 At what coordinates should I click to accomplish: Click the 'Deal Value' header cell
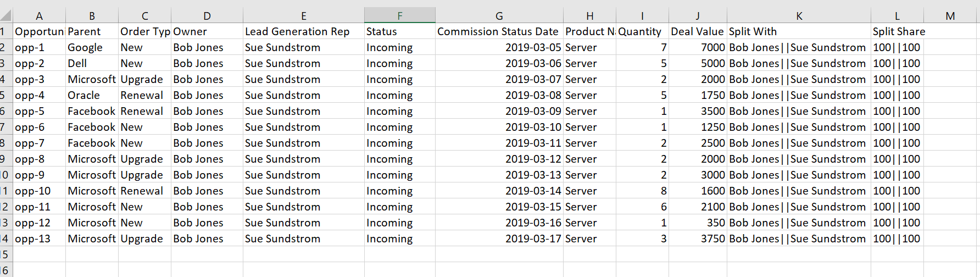(698, 31)
